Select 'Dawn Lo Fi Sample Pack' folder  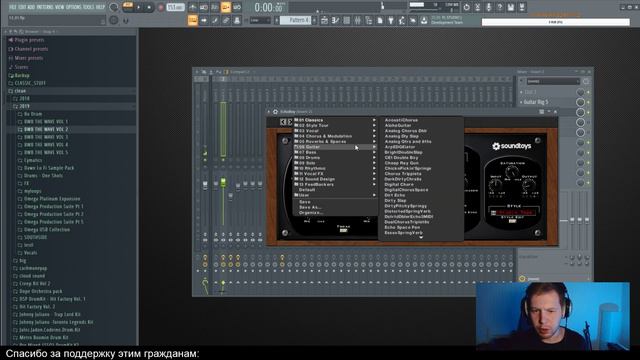[x=49, y=168]
